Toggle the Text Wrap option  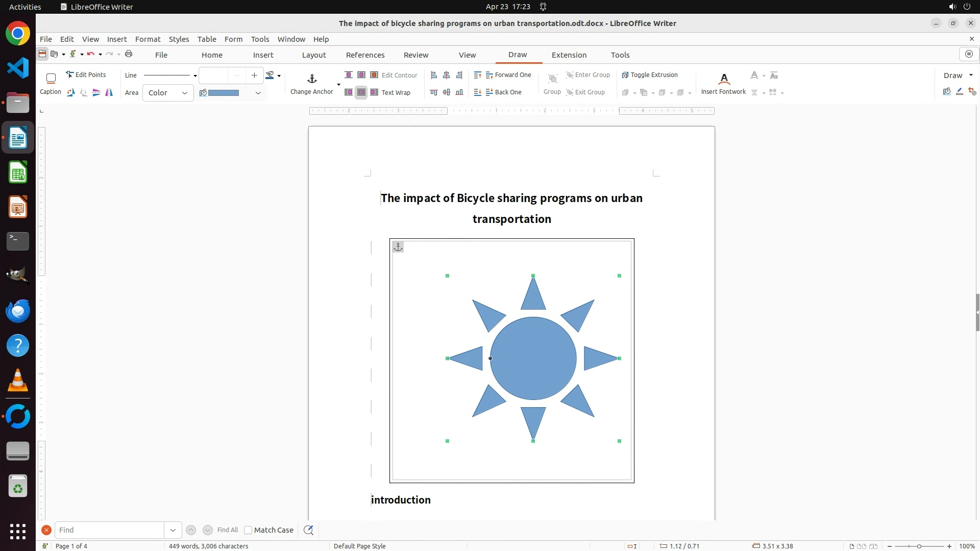point(390,92)
